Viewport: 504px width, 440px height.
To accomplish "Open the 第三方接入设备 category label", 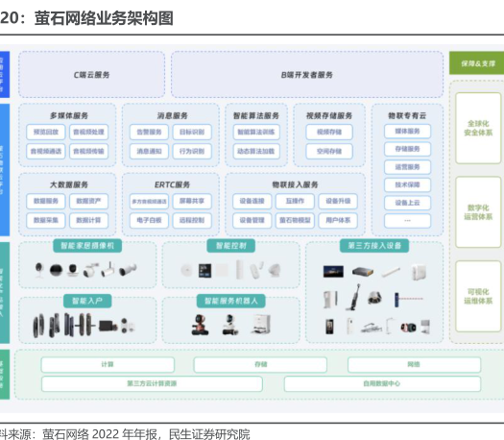I will click(374, 246).
